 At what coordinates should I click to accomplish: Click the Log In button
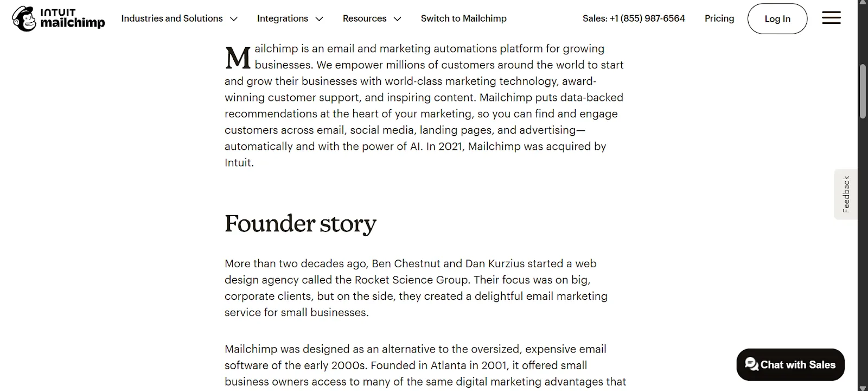(777, 18)
